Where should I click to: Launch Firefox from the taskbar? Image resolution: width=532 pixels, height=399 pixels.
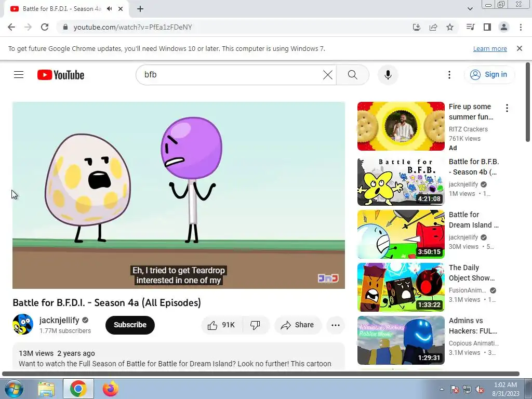111,389
